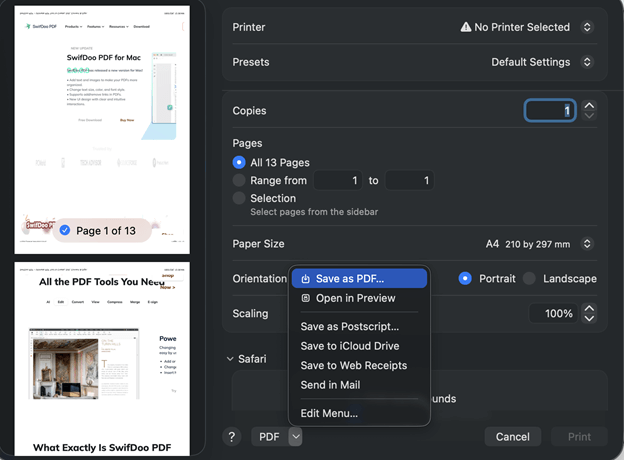
Task: Click the Print button
Action: [x=579, y=437]
